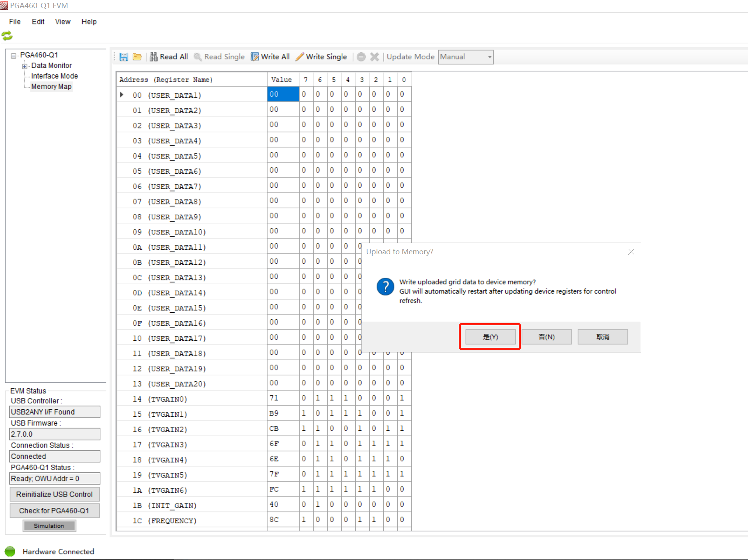Click the save memory map disk icon
The width and height of the screenshot is (748, 560).
[123, 57]
